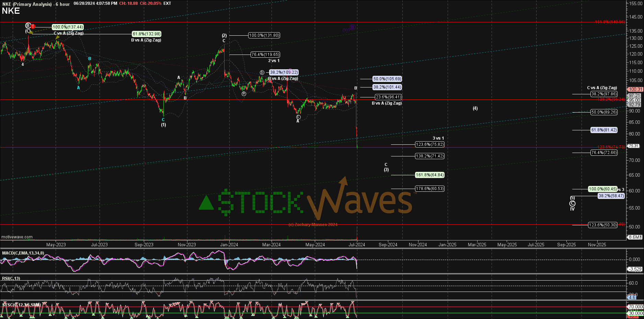
Task: Select the 50.0%(89.26) retracement label
Action: point(604,112)
